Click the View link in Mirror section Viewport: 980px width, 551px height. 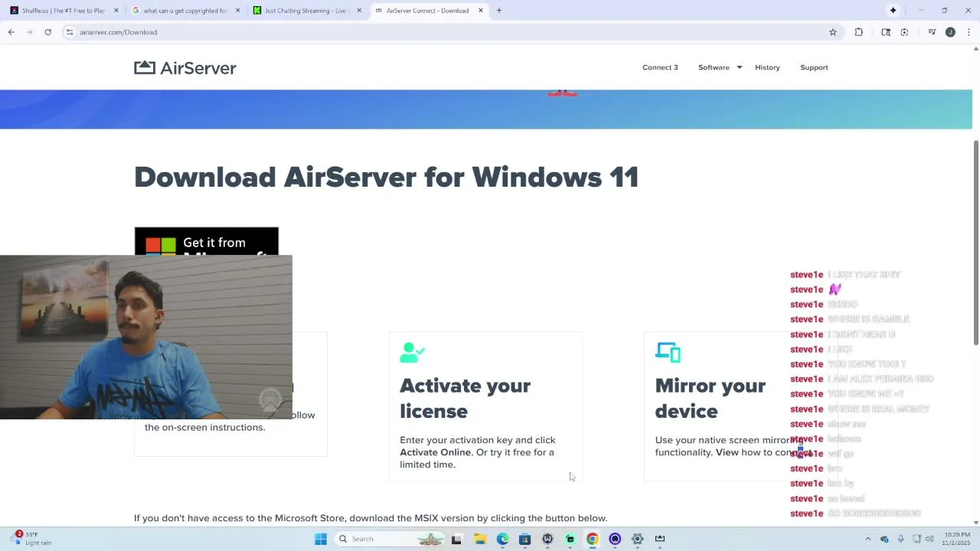727,452
